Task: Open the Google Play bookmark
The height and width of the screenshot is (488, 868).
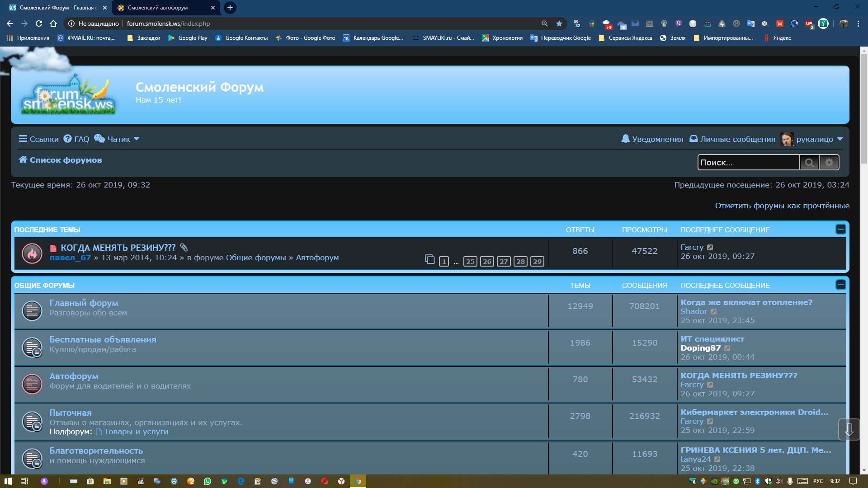Action: click(188, 38)
